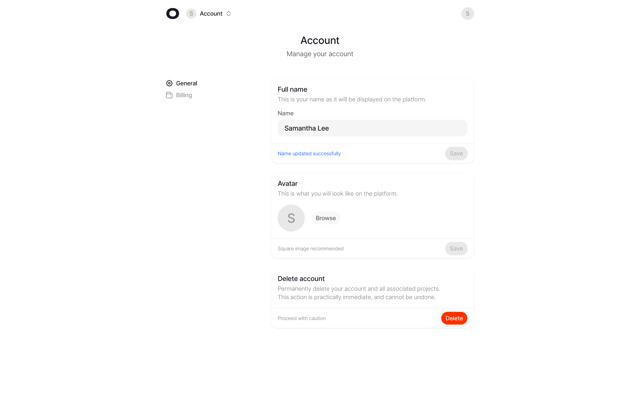Click the General gear icon in sidebar
This screenshot has width=640, height=401.
click(169, 83)
